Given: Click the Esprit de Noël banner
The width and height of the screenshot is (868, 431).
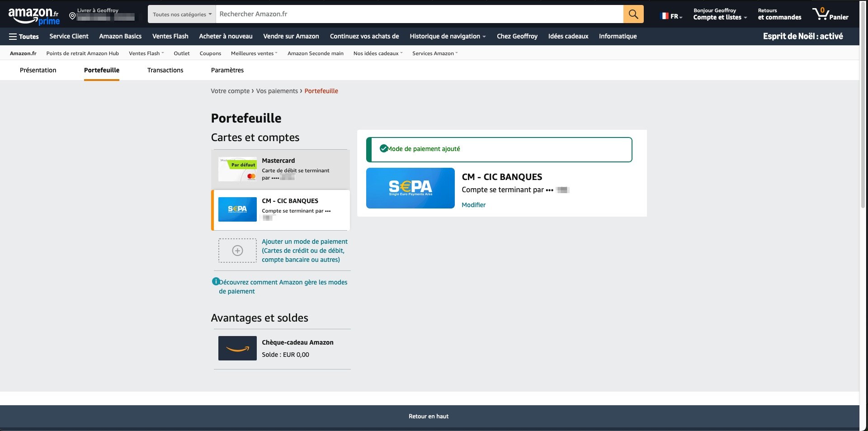Looking at the screenshot, I should [x=803, y=36].
